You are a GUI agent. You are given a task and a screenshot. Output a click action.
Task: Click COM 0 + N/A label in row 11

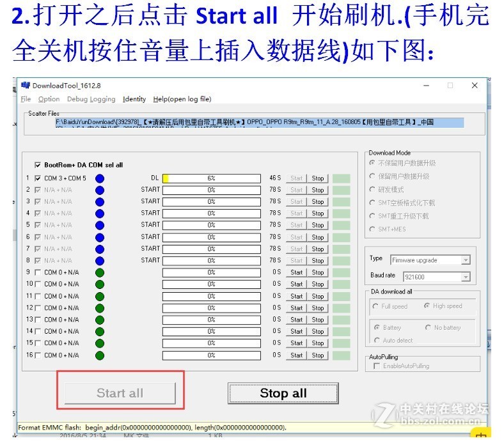[61, 296]
